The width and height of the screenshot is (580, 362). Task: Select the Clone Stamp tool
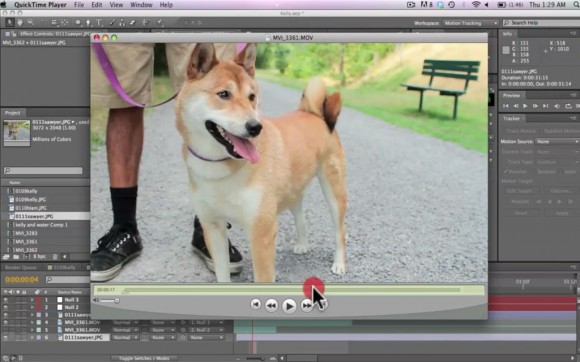point(122,23)
